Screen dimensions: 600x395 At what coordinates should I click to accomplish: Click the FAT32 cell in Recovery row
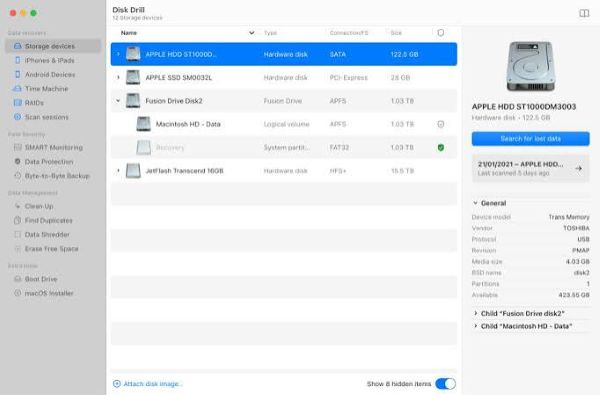(x=339, y=147)
